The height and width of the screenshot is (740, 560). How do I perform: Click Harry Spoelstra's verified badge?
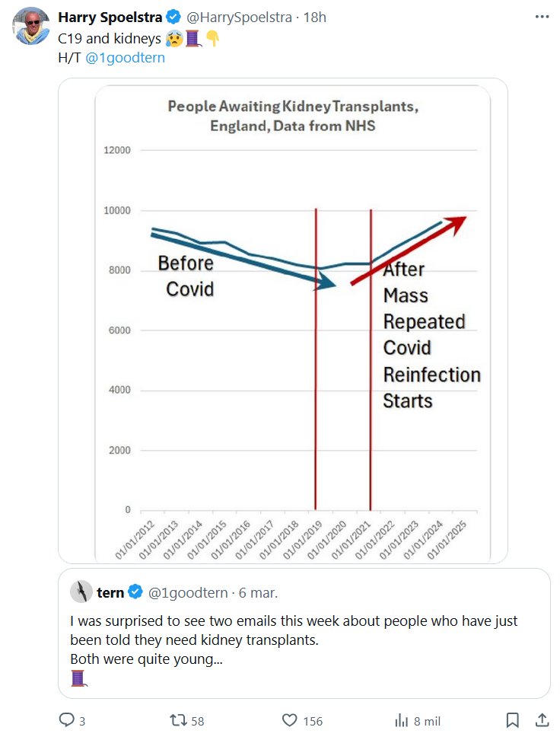(x=173, y=17)
